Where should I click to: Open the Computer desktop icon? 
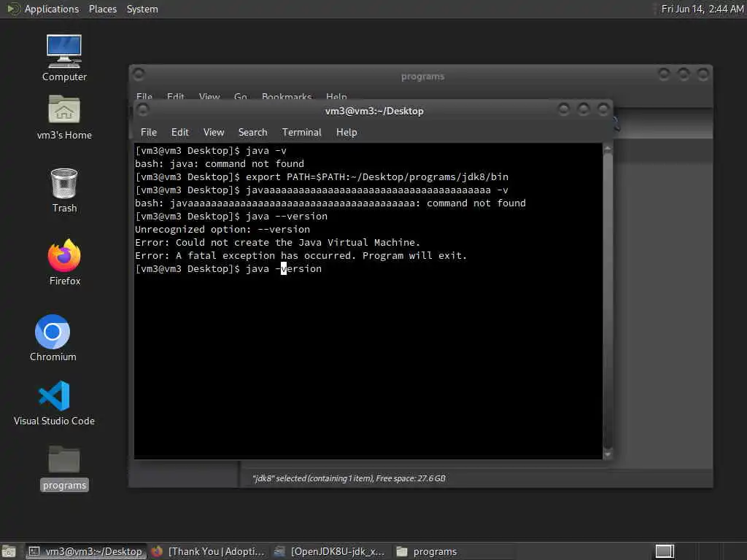click(x=64, y=58)
